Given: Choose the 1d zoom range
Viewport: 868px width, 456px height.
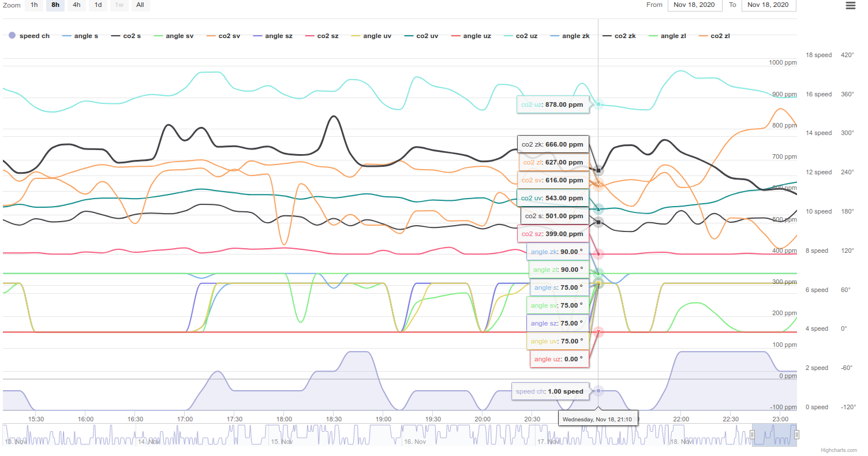Looking at the screenshot, I should click(x=98, y=5).
